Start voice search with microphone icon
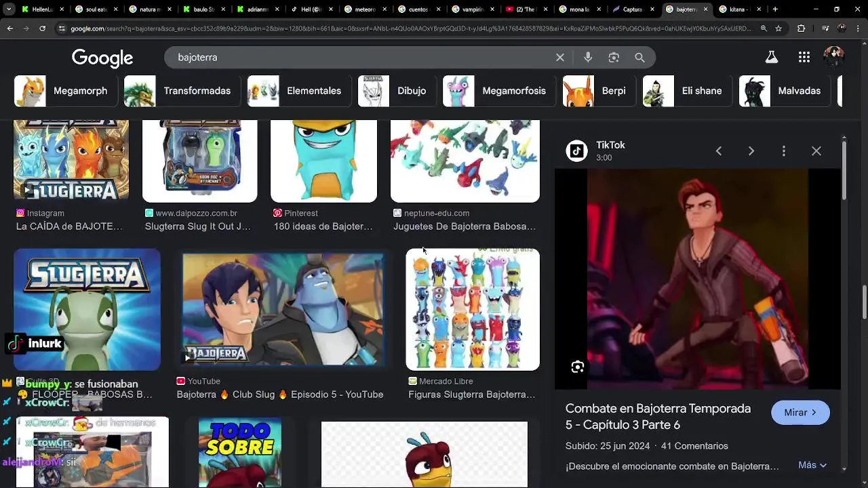The height and width of the screenshot is (488, 868). pyautogui.click(x=588, y=58)
